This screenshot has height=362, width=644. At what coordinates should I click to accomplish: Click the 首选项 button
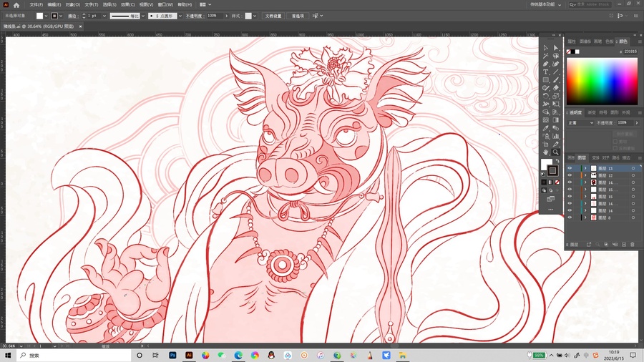point(298,16)
